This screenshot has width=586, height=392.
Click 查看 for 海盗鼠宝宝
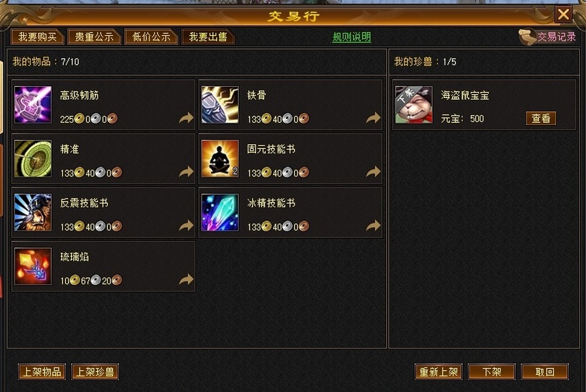tap(541, 118)
